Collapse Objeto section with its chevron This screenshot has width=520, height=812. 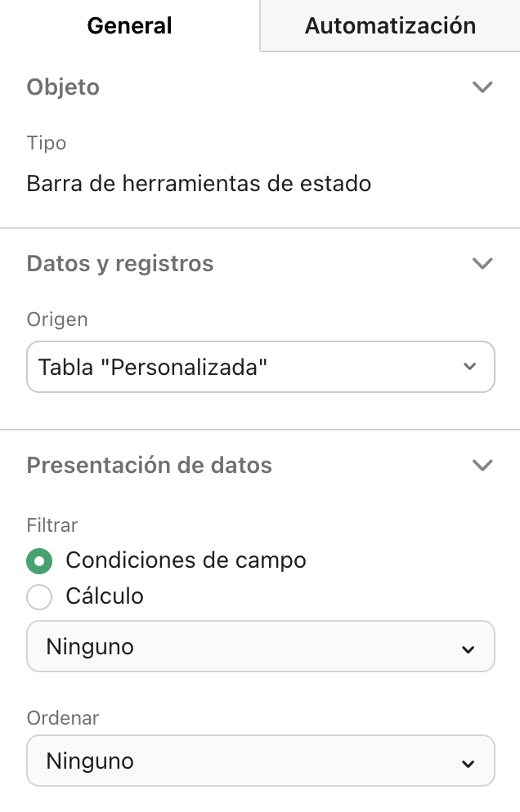point(482,87)
